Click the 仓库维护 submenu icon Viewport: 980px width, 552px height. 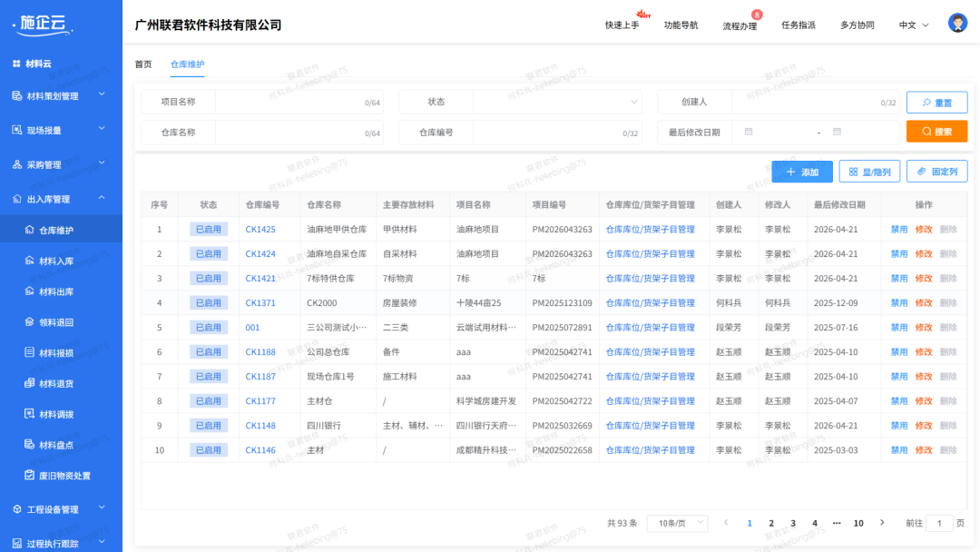tap(29, 230)
